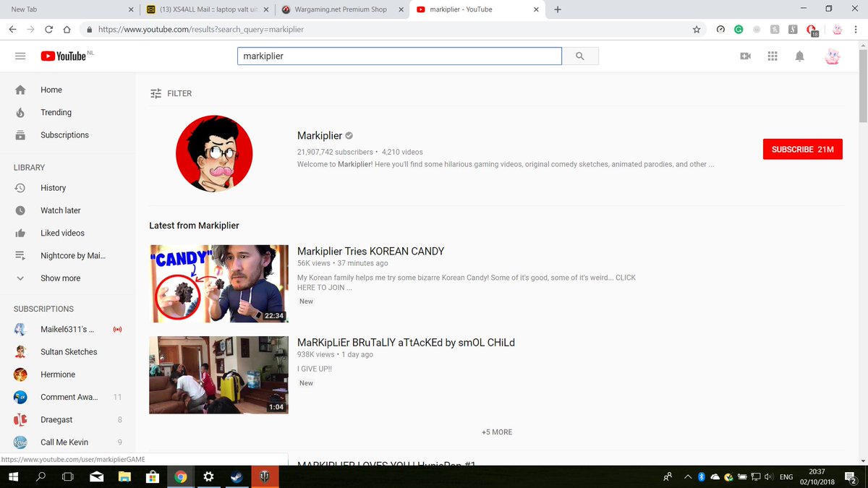Click the Grammarly extension icon

(x=739, y=30)
